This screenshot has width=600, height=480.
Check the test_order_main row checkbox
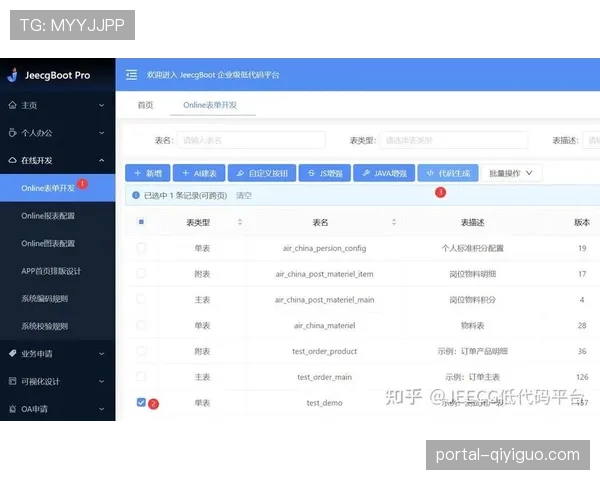click(141, 376)
